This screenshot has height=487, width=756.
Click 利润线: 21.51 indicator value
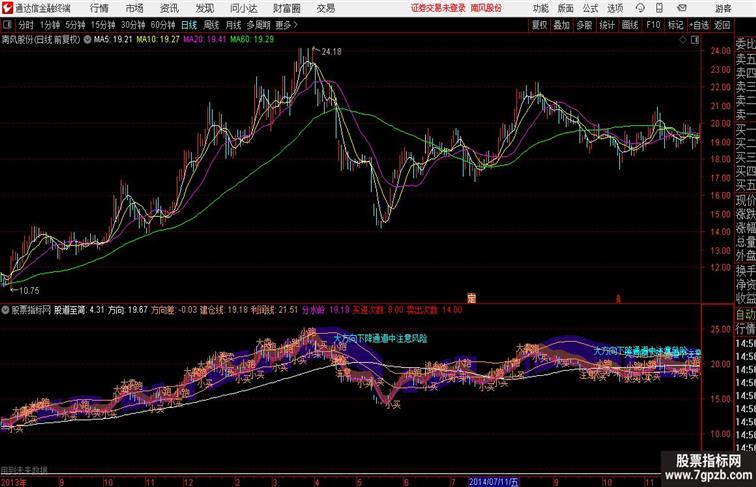pos(274,310)
